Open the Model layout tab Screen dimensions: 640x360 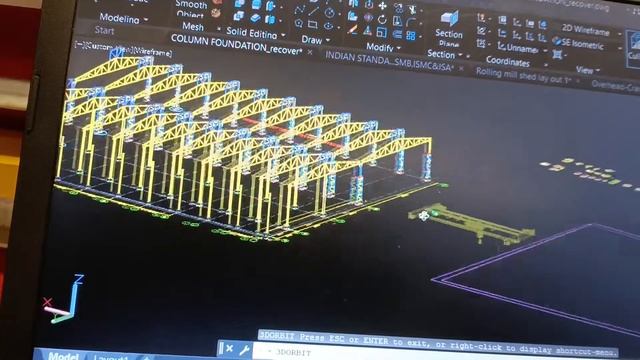tap(63, 356)
